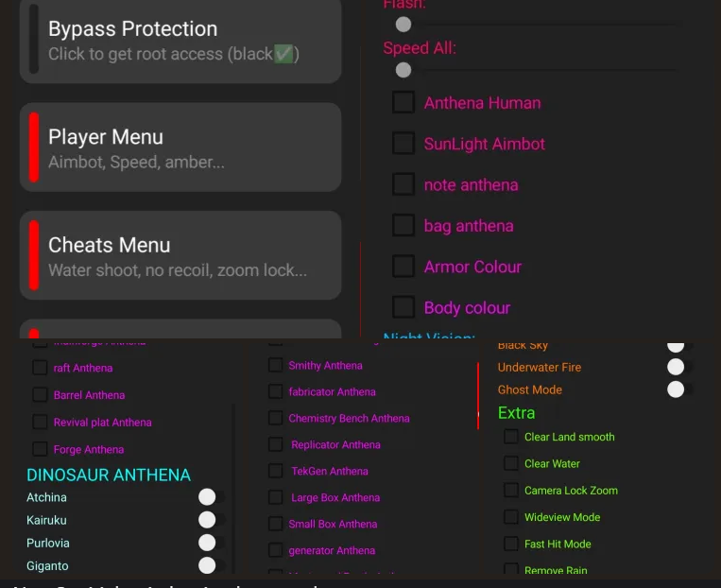Enable the Anthena Human checkbox
The width and height of the screenshot is (721, 588).
[403, 102]
